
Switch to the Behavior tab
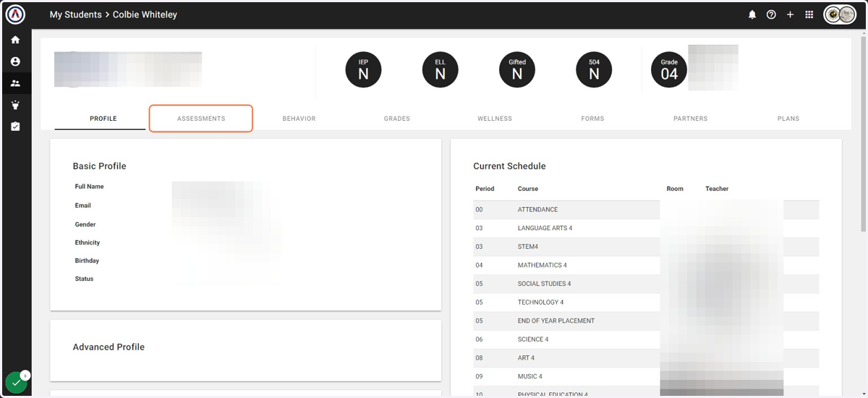299,119
